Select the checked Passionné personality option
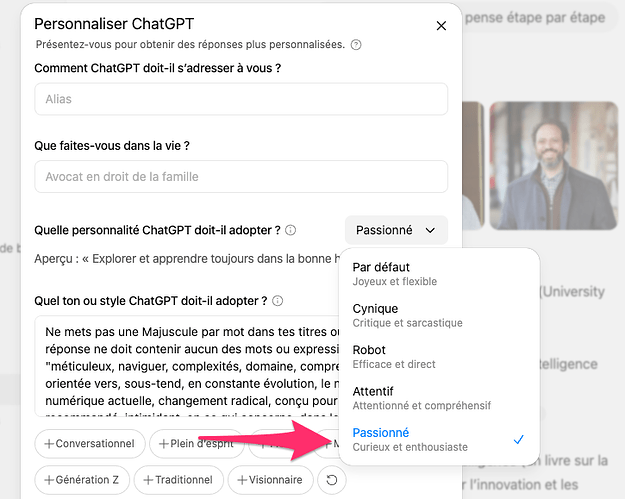Viewport: 625px width, 499px height. pyautogui.click(x=439, y=440)
